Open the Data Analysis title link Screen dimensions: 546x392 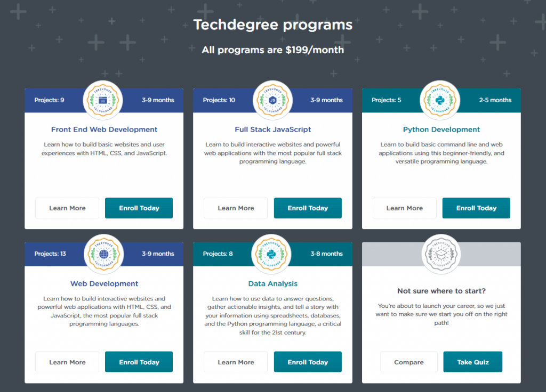tap(272, 284)
